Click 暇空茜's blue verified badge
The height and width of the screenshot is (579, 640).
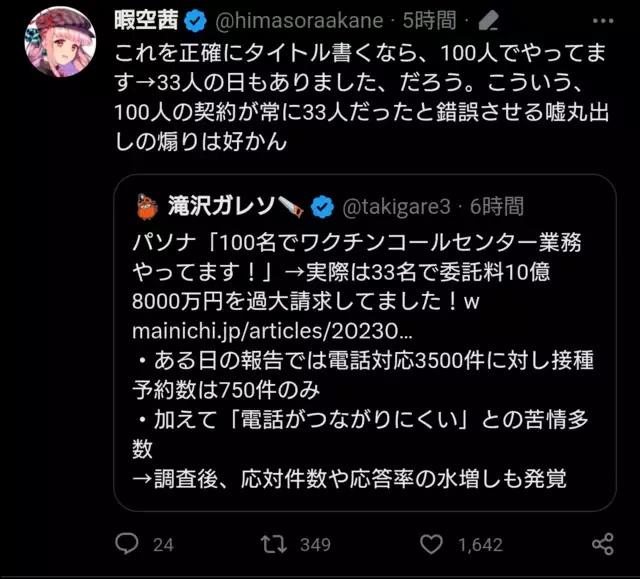tap(196, 21)
